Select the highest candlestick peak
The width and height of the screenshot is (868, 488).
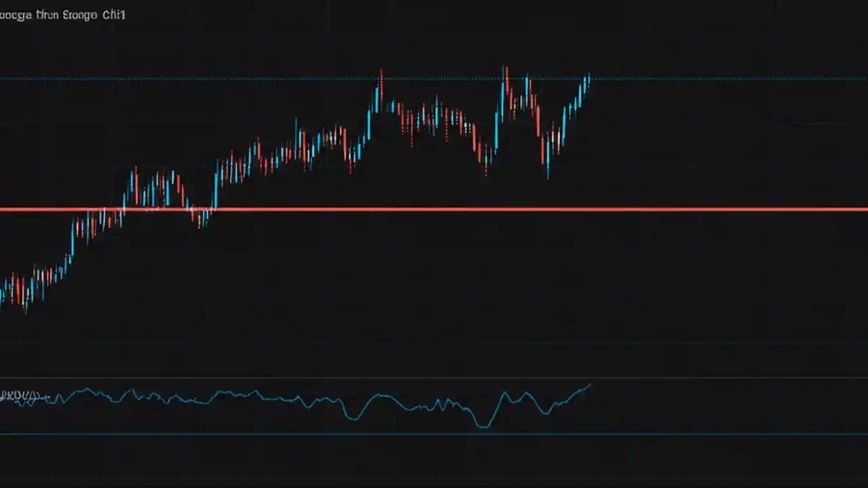coord(505,68)
